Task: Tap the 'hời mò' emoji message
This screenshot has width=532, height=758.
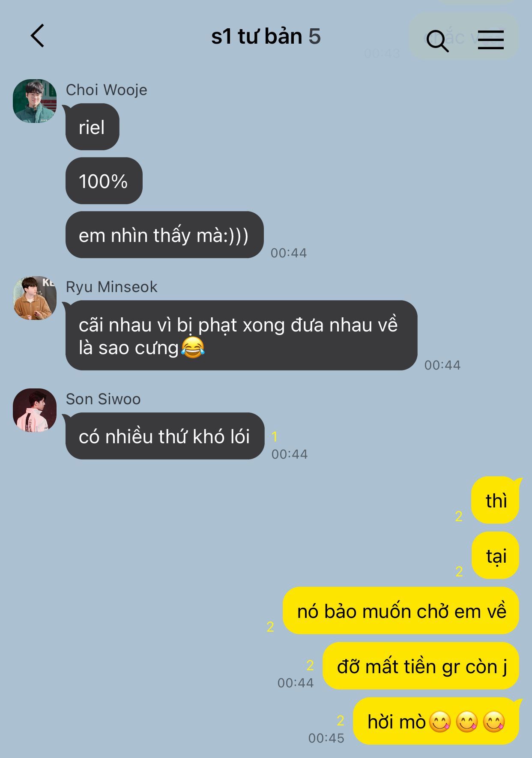Action: tap(436, 721)
